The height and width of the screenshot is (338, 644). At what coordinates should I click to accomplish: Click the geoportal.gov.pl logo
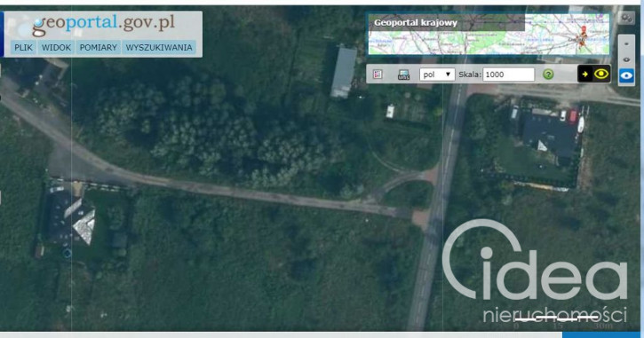(x=104, y=24)
